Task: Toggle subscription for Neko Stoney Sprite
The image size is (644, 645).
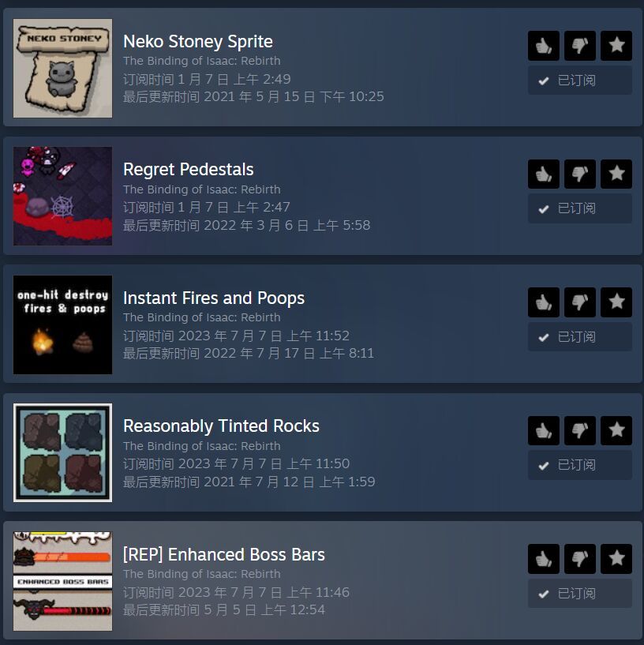Action: (x=580, y=81)
